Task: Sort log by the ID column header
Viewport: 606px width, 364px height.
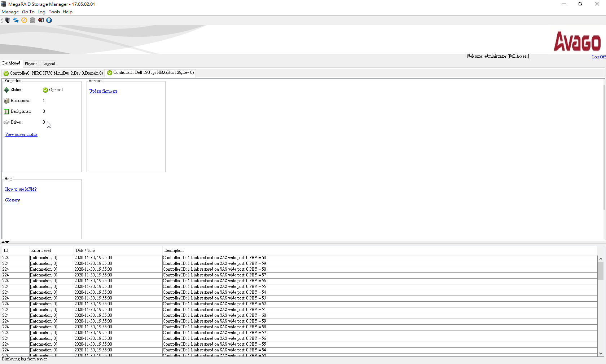Action: point(16,250)
